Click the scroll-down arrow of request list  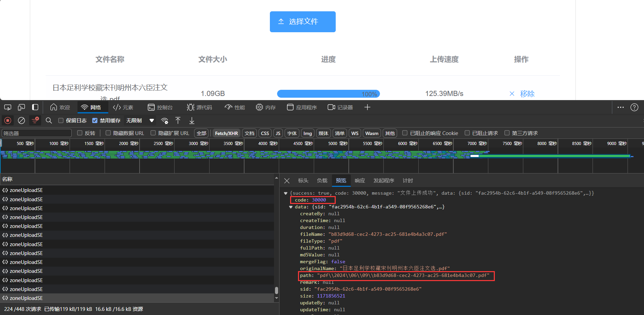(x=276, y=299)
